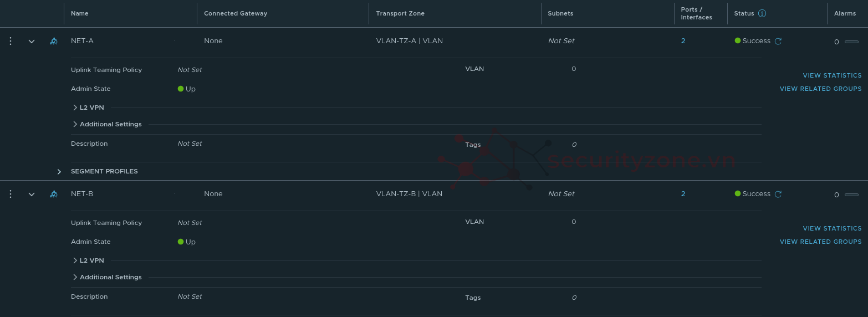Click the NET-A alarms indicator bar

click(851, 42)
